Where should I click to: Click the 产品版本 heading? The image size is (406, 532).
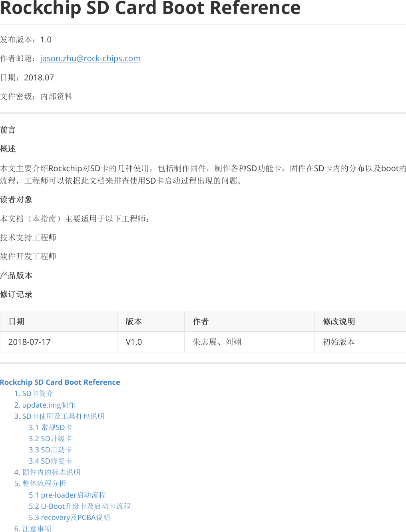pos(16,276)
